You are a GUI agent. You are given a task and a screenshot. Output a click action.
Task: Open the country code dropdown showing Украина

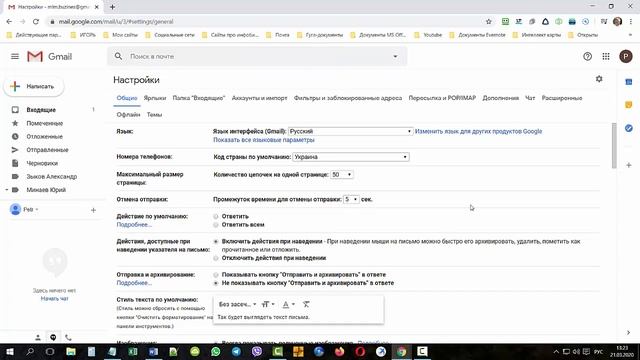(350, 157)
